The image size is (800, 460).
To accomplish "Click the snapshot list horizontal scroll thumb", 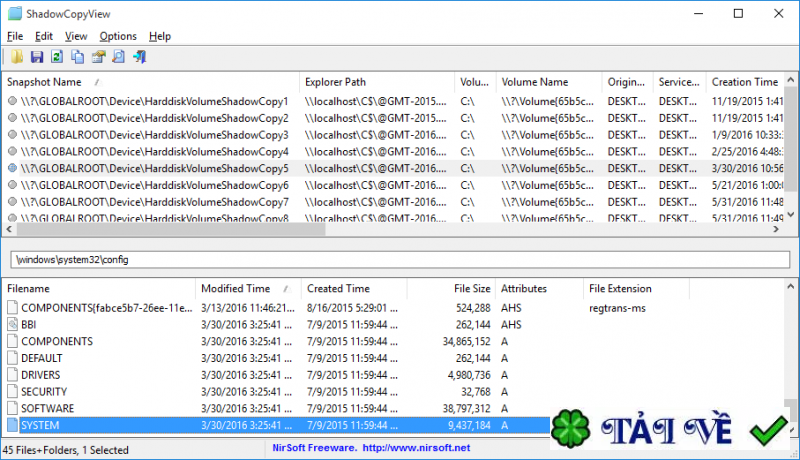I will (x=171, y=229).
